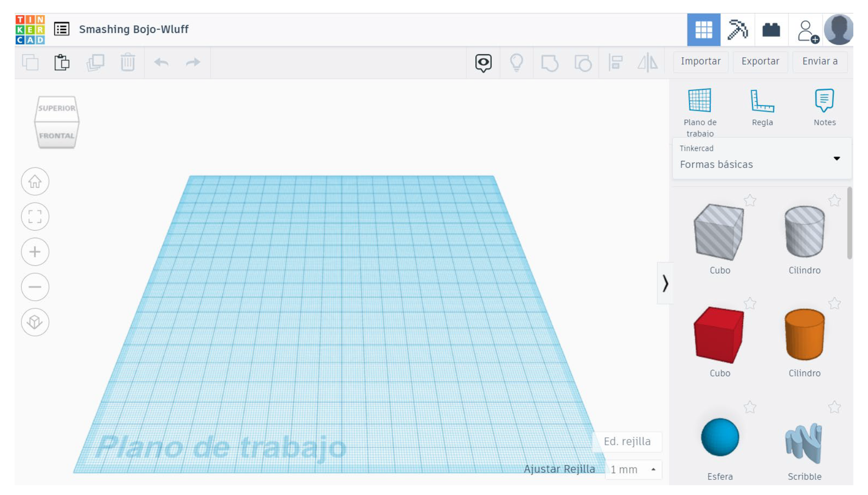
Task: Switch to bricks view tab
Action: coord(771,30)
